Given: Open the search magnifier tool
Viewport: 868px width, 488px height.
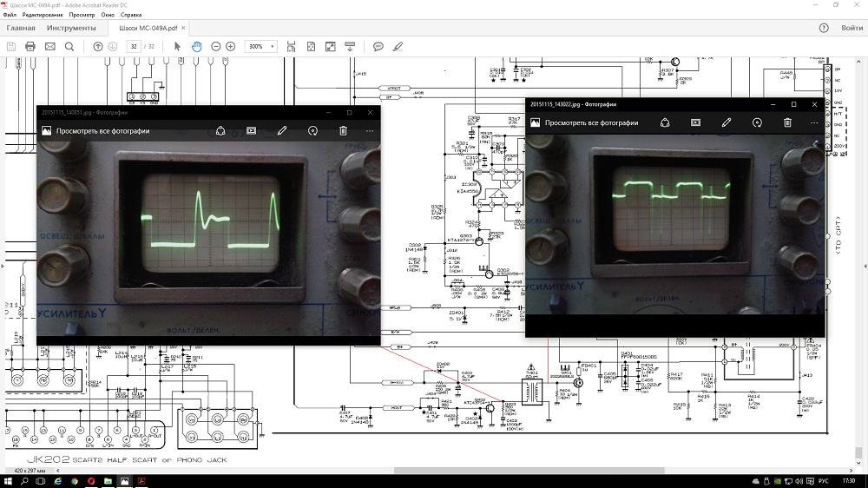Looking at the screenshot, I should (69, 46).
